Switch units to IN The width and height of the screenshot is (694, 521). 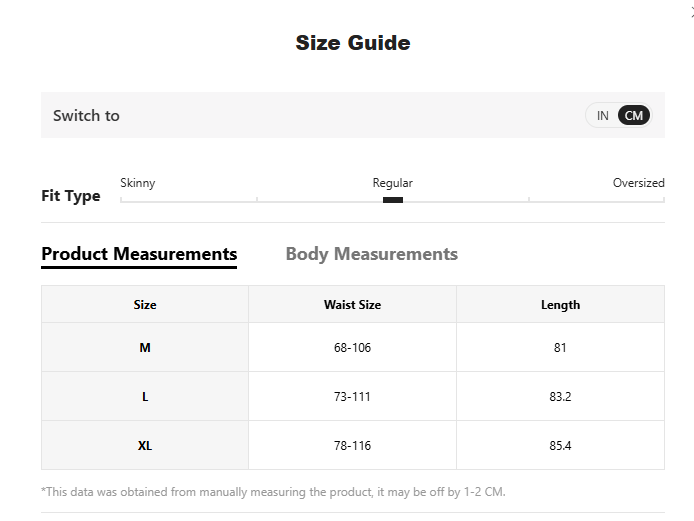tap(603, 116)
